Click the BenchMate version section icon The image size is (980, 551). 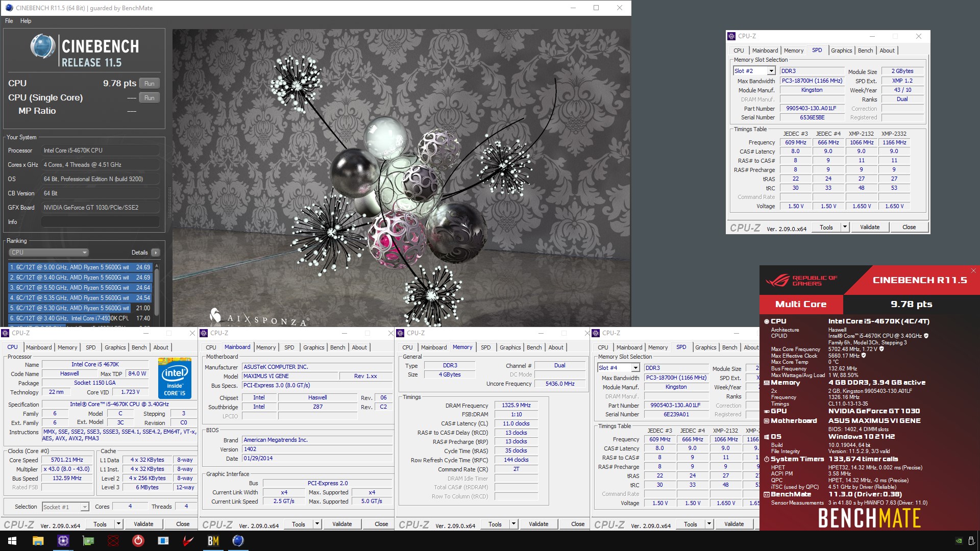[766, 494]
